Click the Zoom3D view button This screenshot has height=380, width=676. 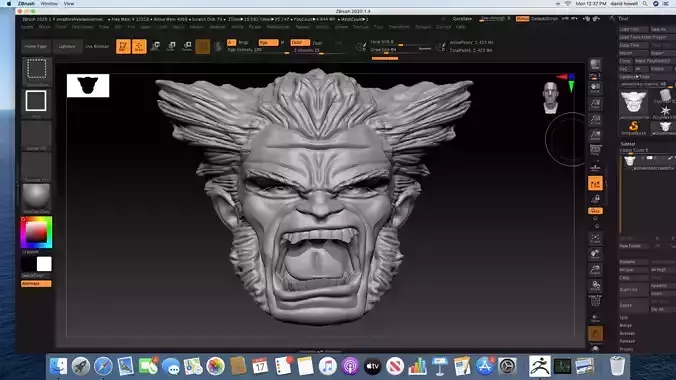click(595, 270)
